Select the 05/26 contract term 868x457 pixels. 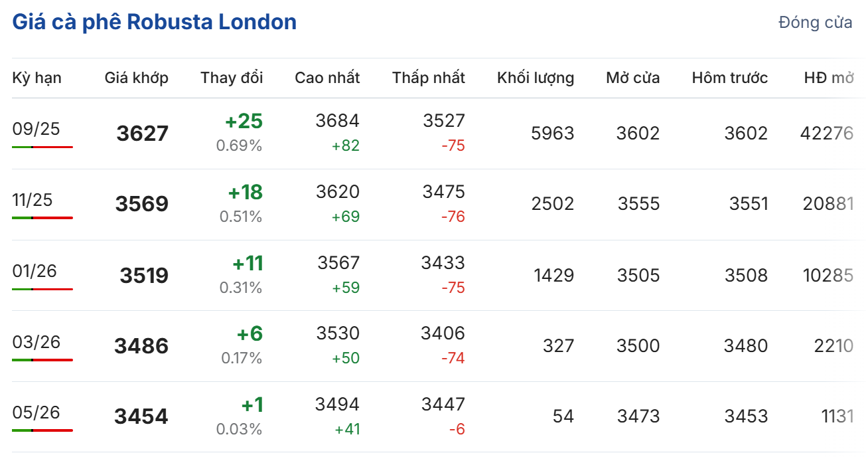point(36,412)
